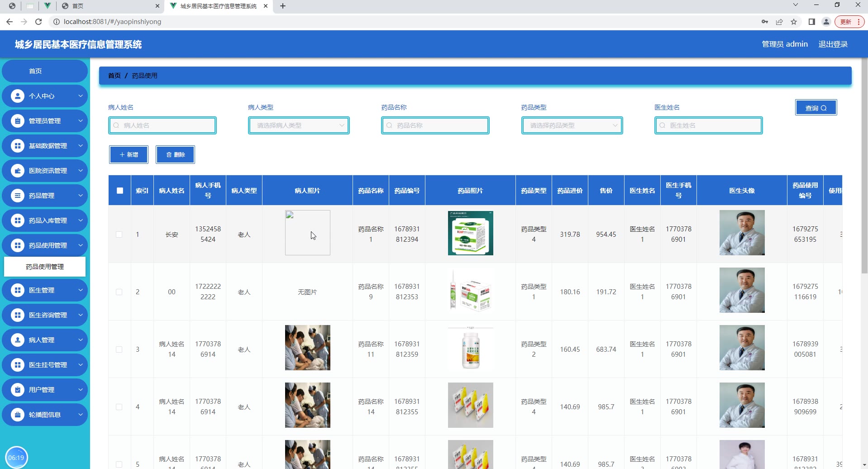Expand 基础数据管理 menu chevron

[x=80, y=146]
